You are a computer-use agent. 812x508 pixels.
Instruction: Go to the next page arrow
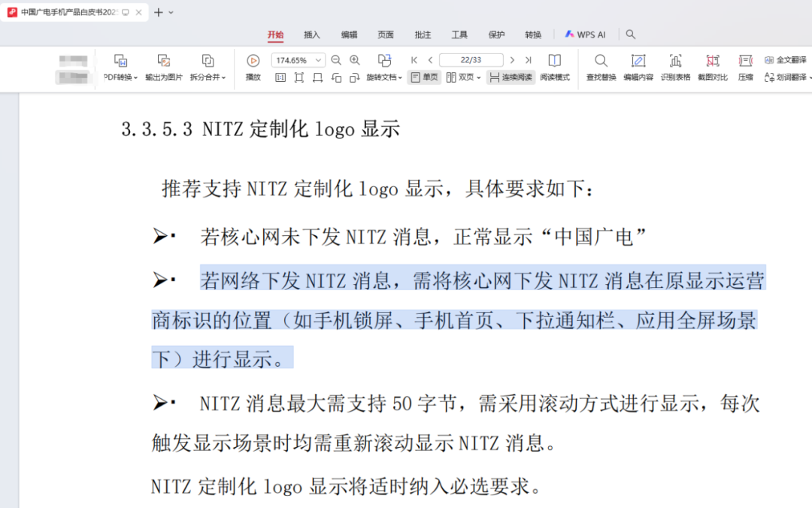click(512, 60)
